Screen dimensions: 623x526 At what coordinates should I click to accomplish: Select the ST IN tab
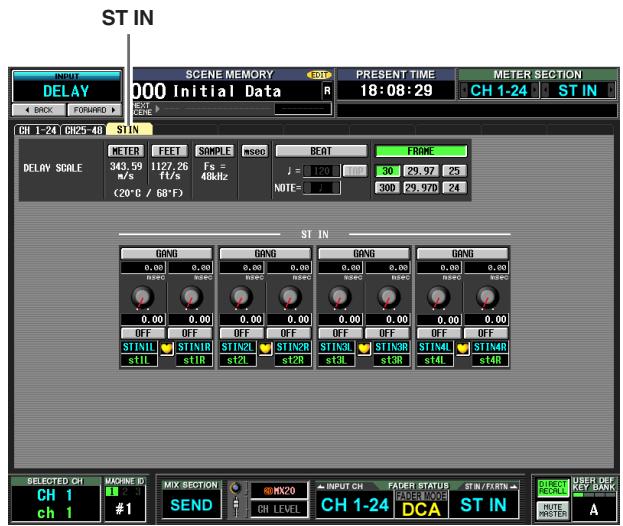(x=129, y=130)
